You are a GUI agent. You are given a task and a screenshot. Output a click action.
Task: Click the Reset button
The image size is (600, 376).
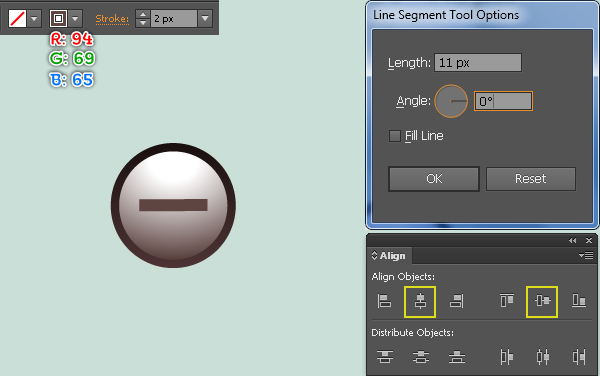pos(530,179)
